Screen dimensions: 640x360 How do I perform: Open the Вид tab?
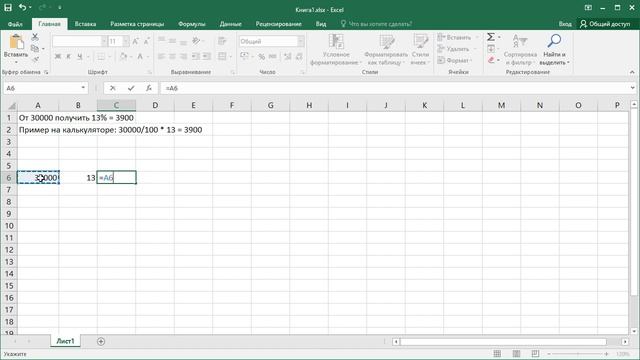click(321, 24)
